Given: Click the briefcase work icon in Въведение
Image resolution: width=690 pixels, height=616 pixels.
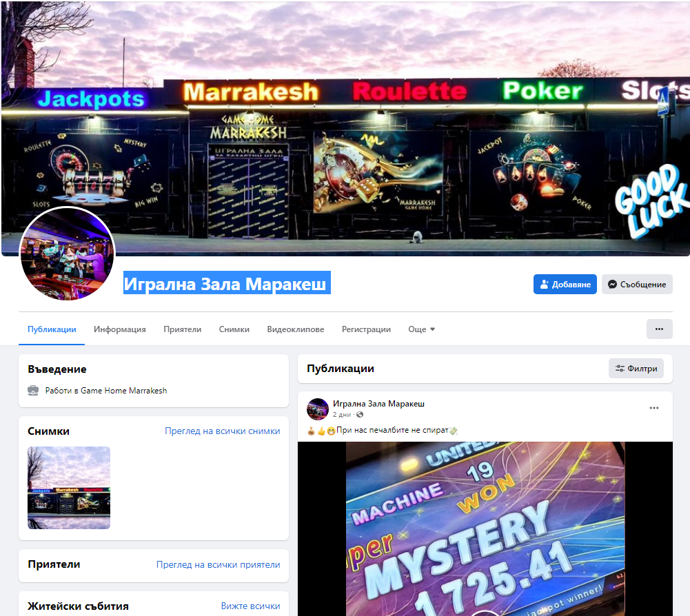Looking at the screenshot, I should (33, 390).
